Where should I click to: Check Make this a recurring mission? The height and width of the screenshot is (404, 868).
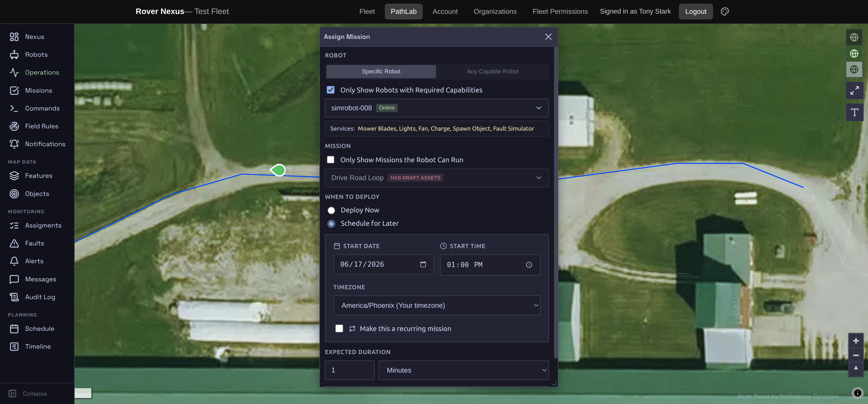tap(339, 329)
